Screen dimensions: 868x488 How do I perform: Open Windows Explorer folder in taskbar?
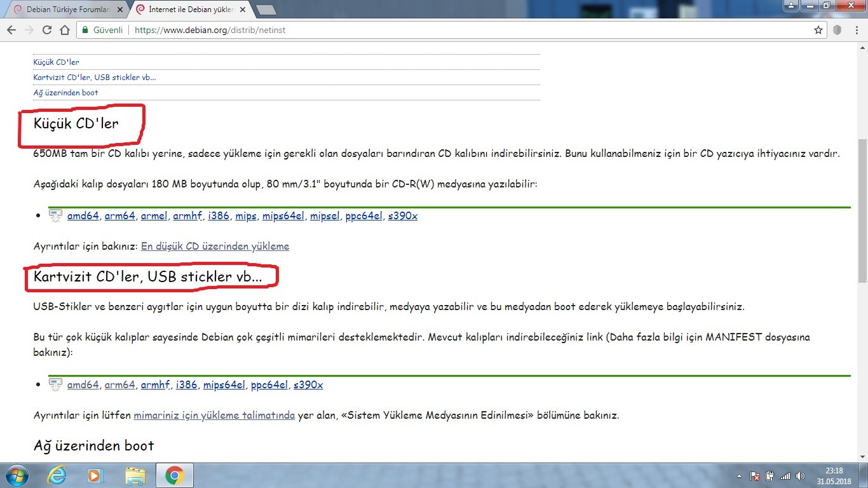(x=135, y=475)
